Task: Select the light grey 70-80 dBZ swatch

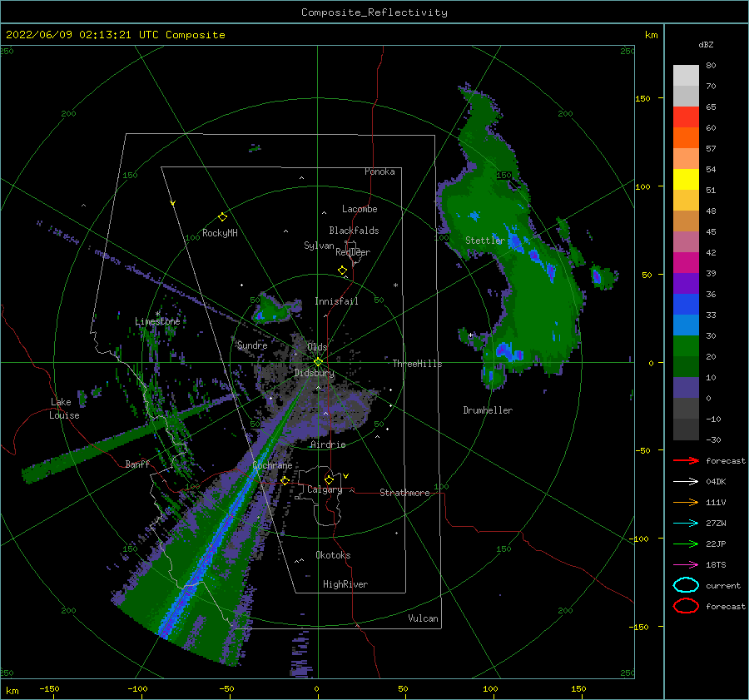Action: click(x=686, y=75)
